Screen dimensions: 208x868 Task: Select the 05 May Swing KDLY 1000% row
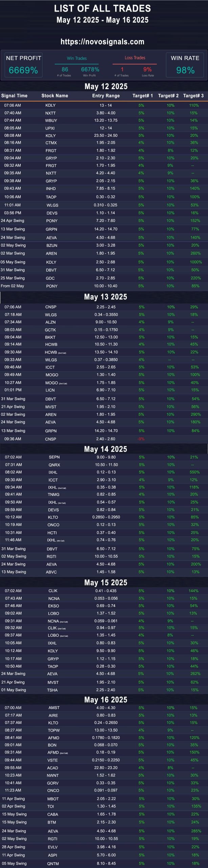[x=104, y=262]
